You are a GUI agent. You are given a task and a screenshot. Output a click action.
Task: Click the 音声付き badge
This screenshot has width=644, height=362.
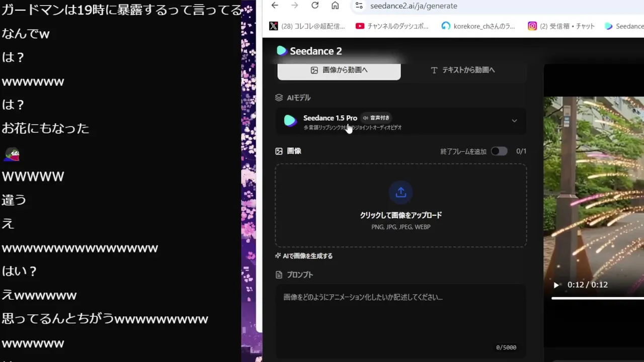pos(375,118)
